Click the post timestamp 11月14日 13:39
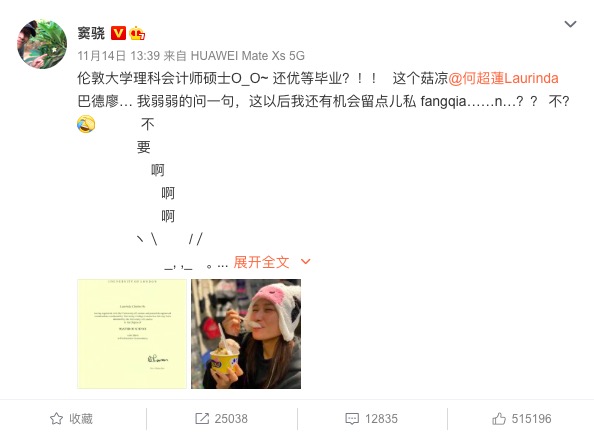The width and height of the screenshot is (594, 435). click(119, 56)
